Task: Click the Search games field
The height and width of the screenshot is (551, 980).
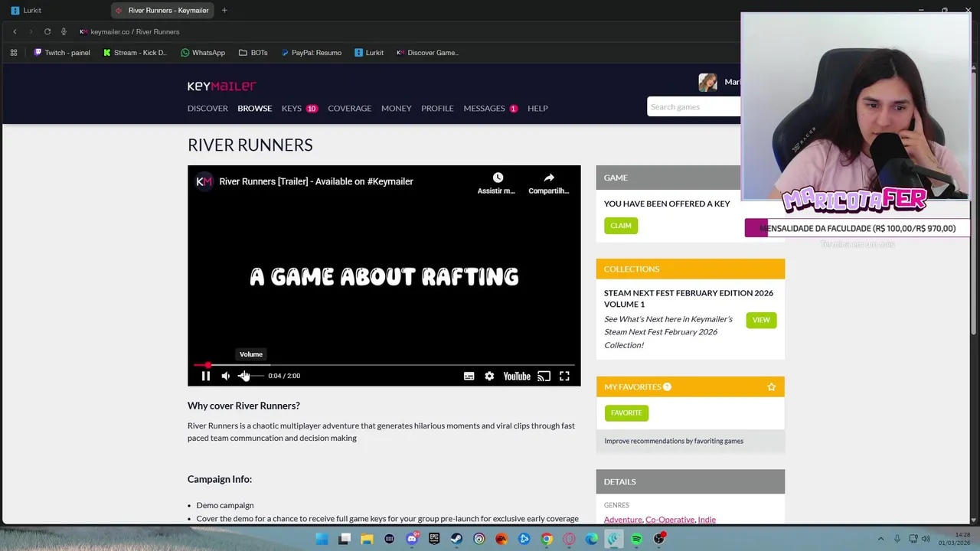Action: (x=694, y=107)
